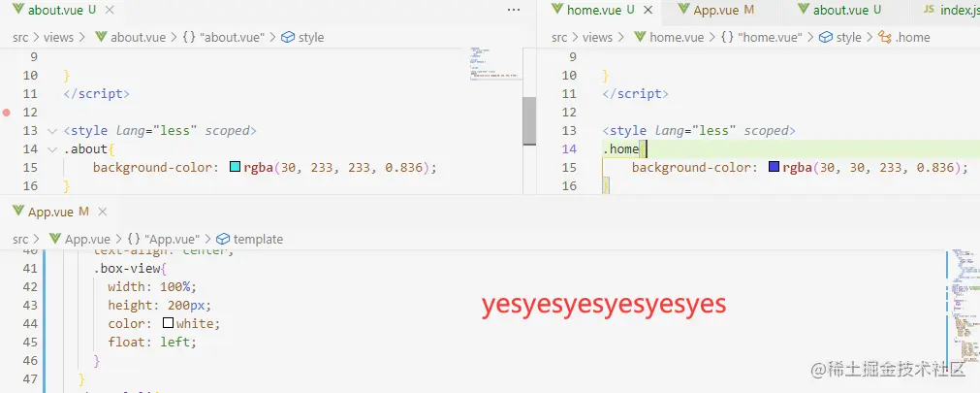This screenshot has height=393, width=980.
Task: Click the Vue icon on home.vue tab
Action: tap(557, 10)
